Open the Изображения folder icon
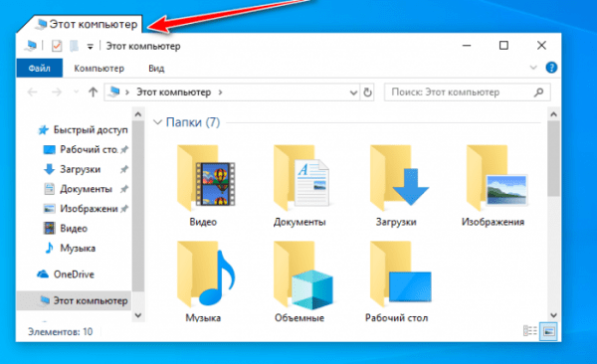 (497, 178)
